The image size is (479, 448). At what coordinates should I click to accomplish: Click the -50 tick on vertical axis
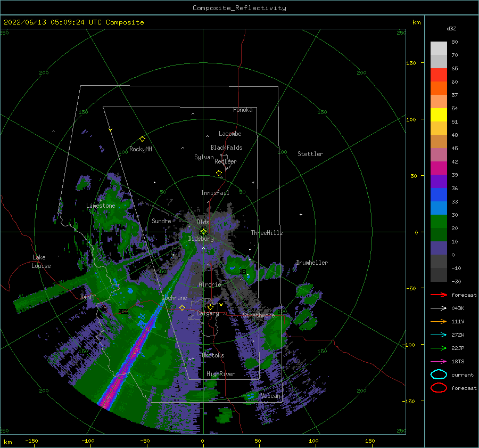coord(411,288)
